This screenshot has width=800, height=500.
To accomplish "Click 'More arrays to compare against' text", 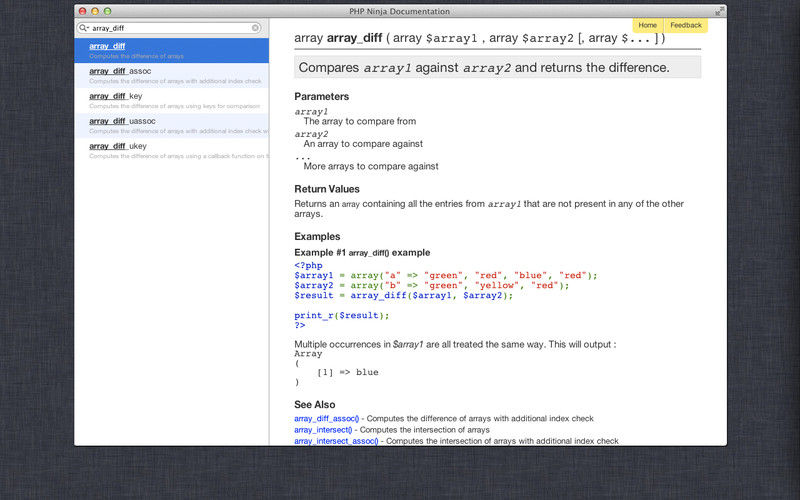I will (x=371, y=166).
